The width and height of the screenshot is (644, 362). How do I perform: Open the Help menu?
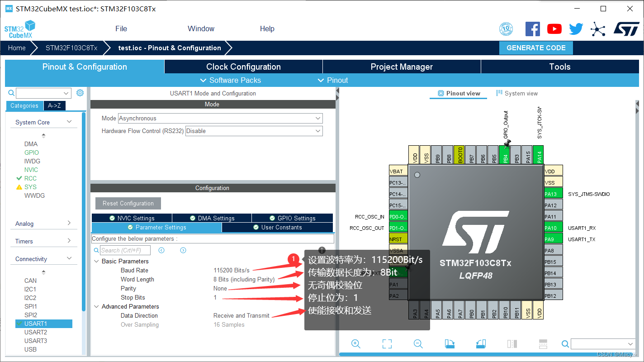coord(267,29)
